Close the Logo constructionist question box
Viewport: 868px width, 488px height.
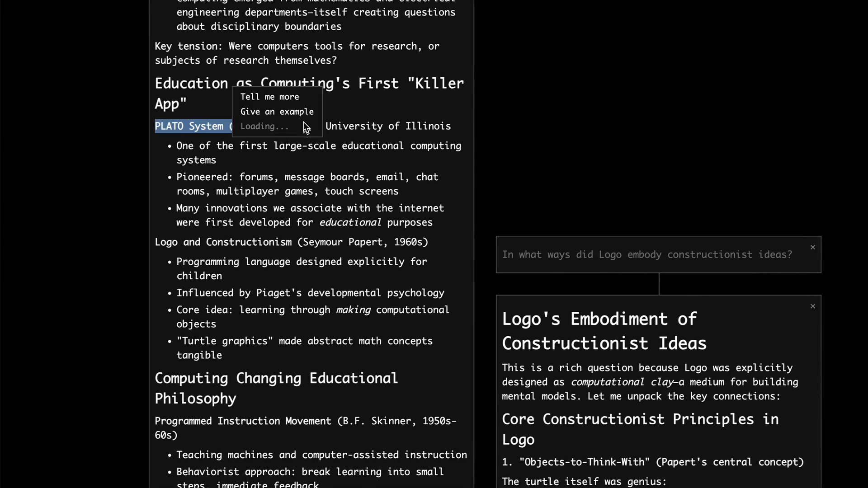tap(813, 247)
